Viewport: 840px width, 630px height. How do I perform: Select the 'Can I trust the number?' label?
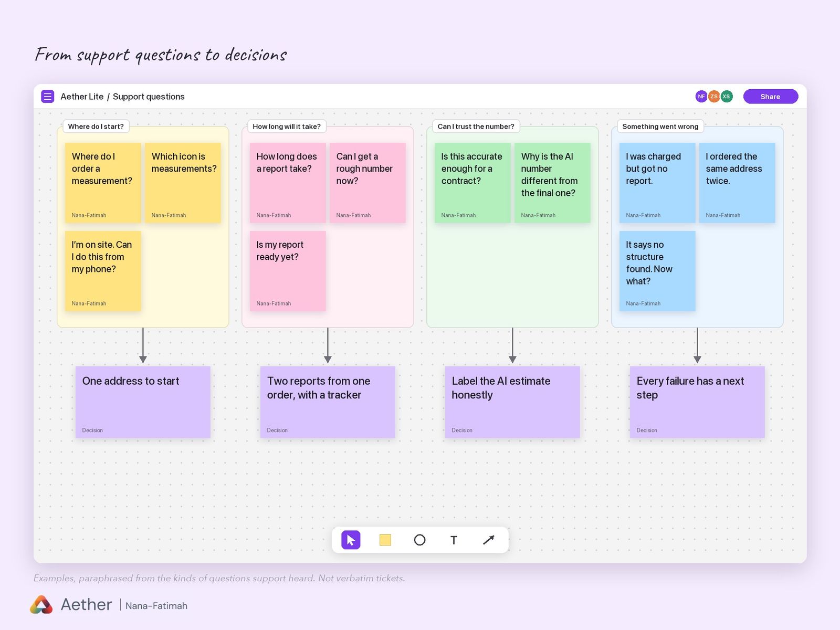click(x=476, y=127)
